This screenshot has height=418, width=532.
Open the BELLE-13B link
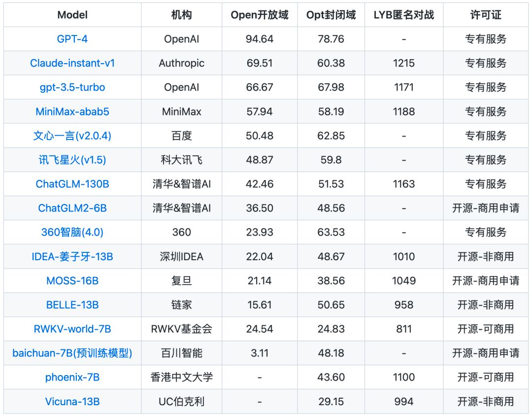[x=72, y=305]
